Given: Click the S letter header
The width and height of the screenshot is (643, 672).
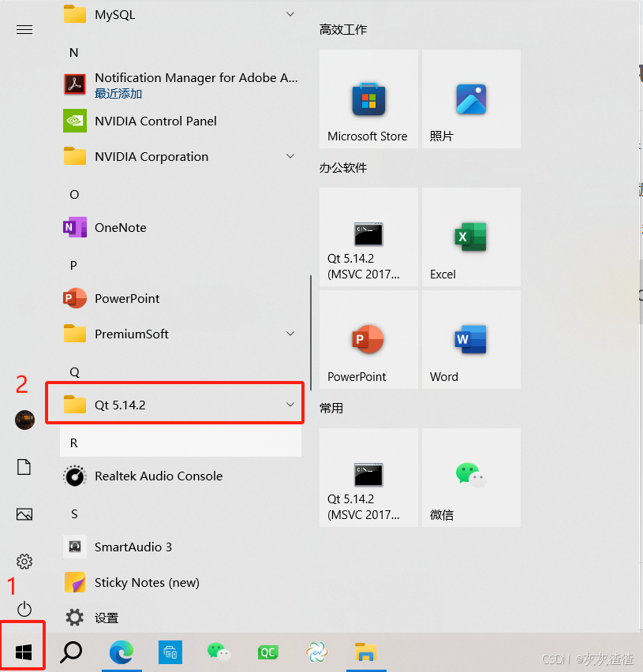Looking at the screenshot, I should [x=74, y=513].
